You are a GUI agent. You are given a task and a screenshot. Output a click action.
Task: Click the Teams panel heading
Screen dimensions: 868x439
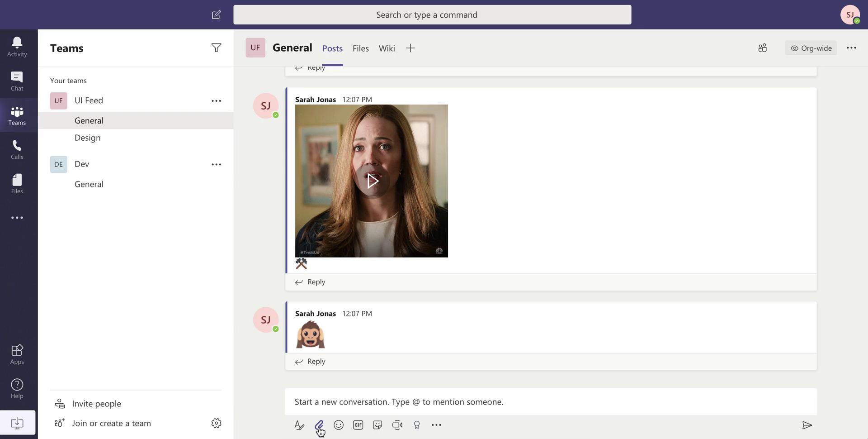point(66,48)
